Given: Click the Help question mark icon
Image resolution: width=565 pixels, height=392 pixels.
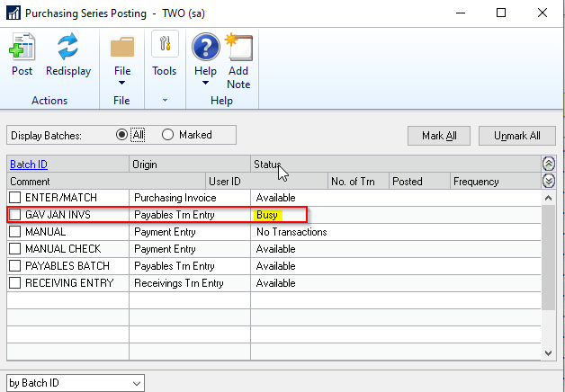Looking at the screenshot, I should pos(206,48).
